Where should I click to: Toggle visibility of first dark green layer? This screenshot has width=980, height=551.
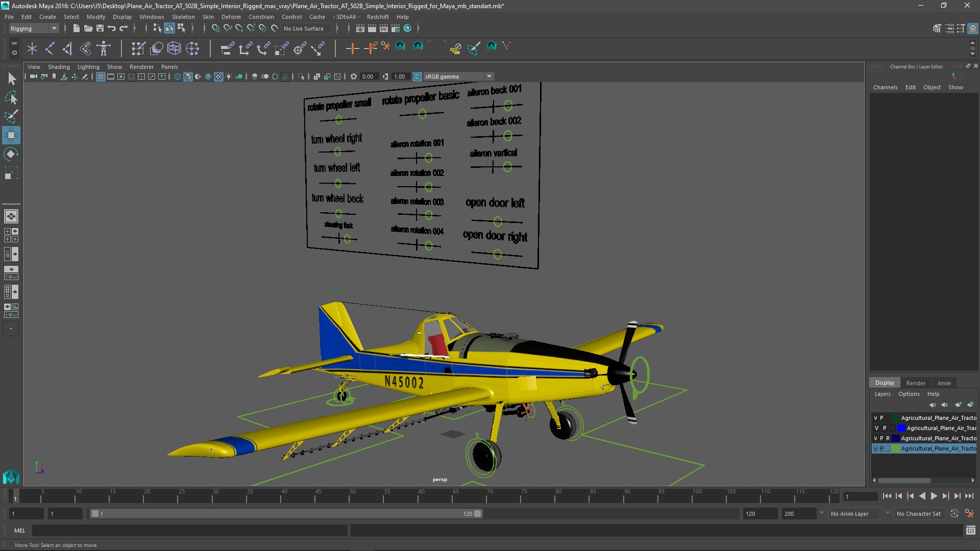(875, 418)
